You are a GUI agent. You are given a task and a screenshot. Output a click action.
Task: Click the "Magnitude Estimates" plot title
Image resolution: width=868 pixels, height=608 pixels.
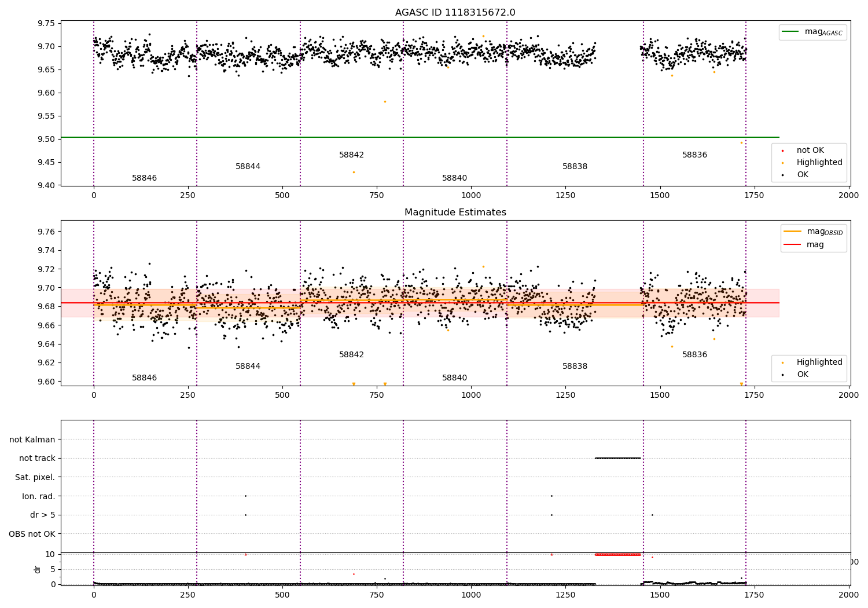pos(455,213)
